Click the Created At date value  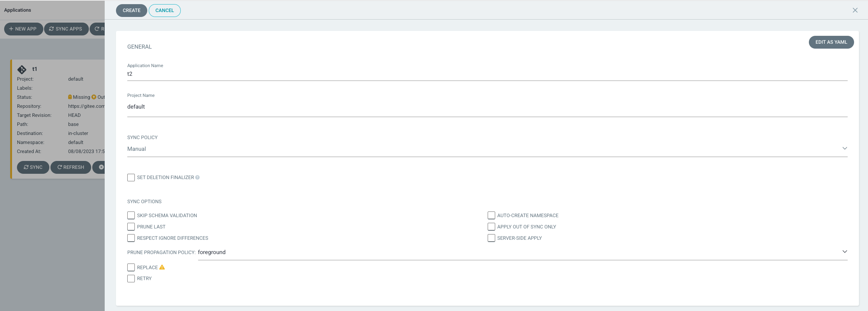coord(86,152)
